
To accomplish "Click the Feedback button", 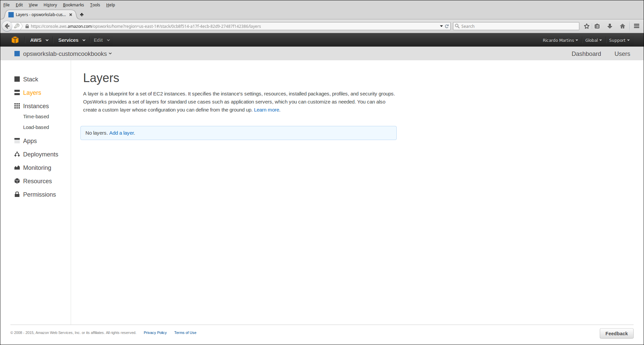I will coord(616,334).
